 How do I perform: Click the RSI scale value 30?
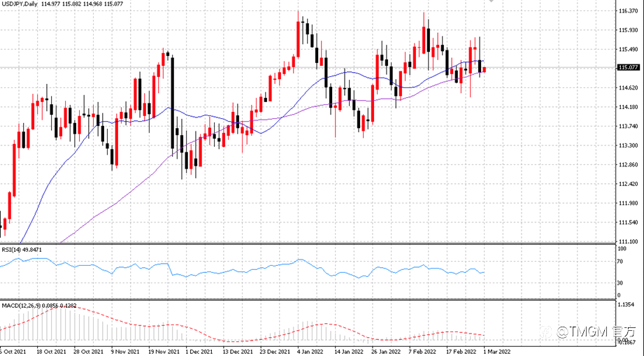coord(621,283)
